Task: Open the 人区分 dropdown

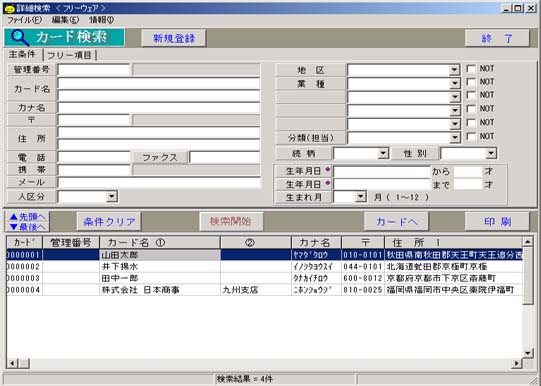Action: tap(111, 197)
